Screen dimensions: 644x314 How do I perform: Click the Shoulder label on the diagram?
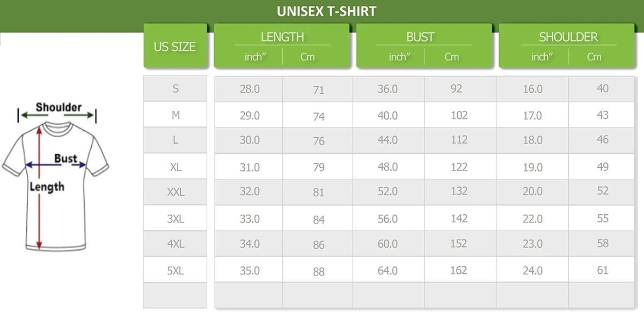click(58, 107)
